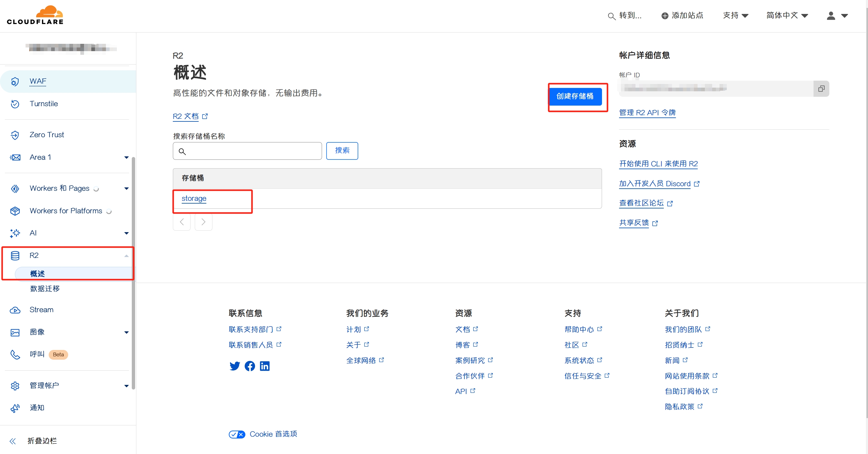Select 数据迁移 under R2

pos(45,289)
